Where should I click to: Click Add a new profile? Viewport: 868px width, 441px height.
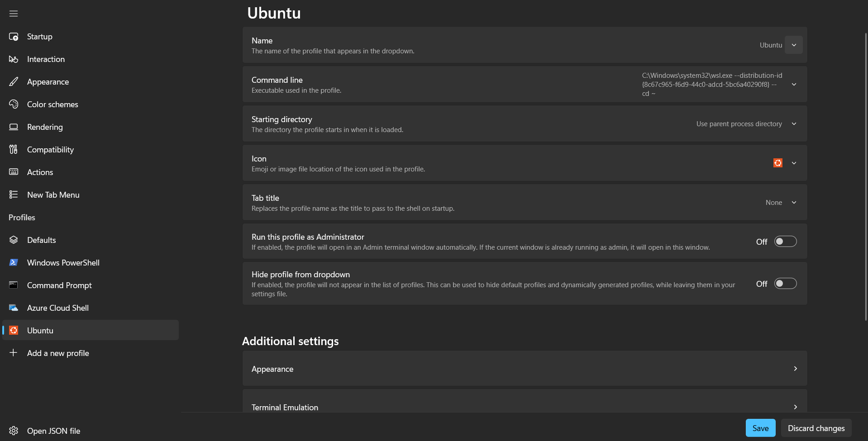pyautogui.click(x=91, y=353)
